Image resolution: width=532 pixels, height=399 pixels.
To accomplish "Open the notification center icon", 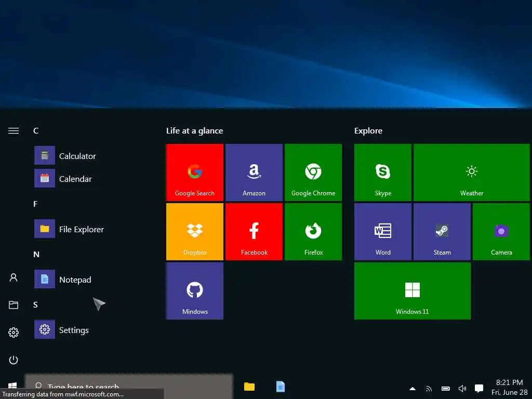I will (x=478, y=389).
